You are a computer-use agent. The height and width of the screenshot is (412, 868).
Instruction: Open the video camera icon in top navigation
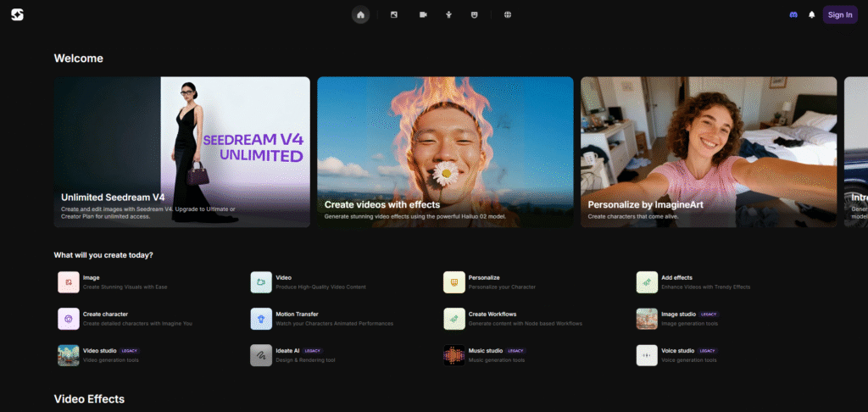tap(423, 15)
